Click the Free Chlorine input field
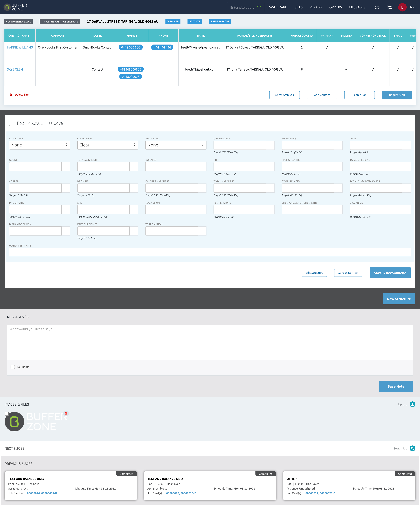This screenshot has height=505, width=420. pyautogui.click(x=308, y=166)
